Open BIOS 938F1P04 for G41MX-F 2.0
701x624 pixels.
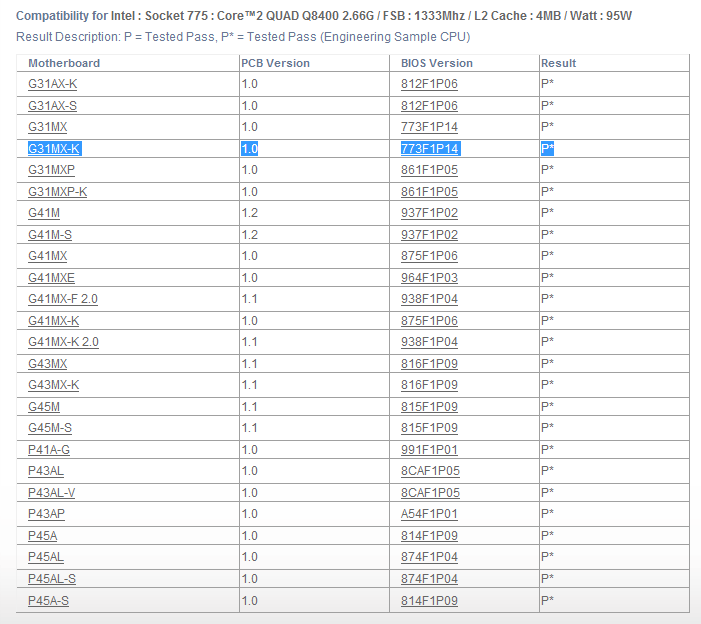429,299
